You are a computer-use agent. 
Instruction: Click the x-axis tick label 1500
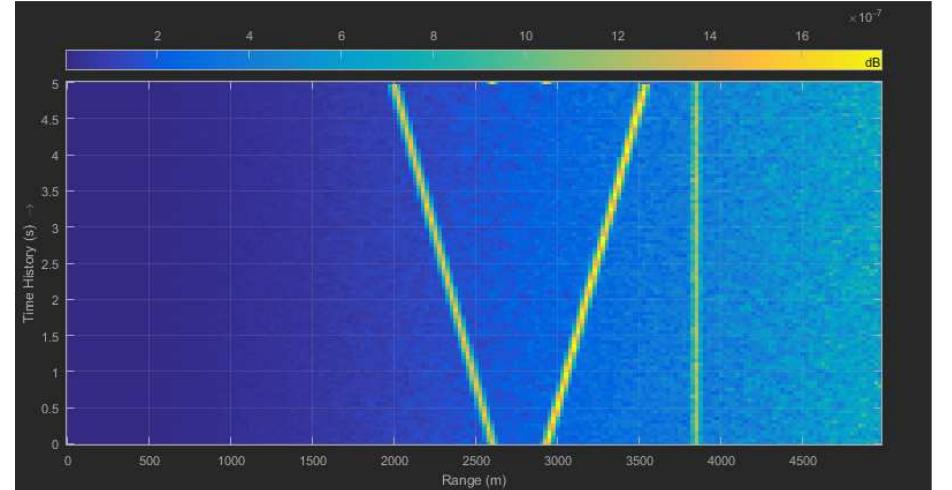click(313, 461)
